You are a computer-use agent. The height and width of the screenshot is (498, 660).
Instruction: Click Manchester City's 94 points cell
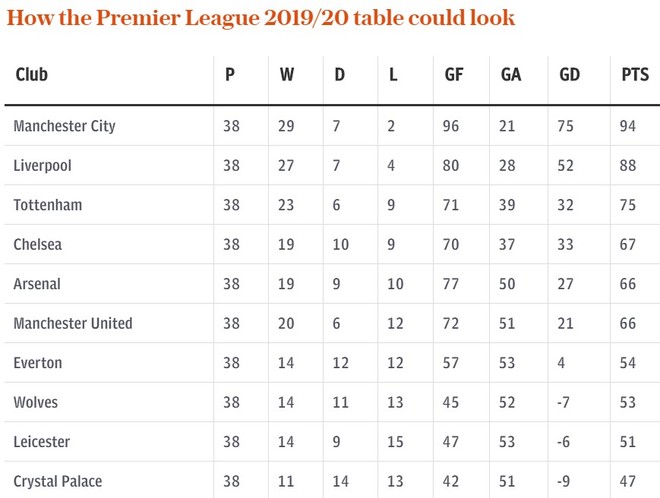[x=628, y=126]
